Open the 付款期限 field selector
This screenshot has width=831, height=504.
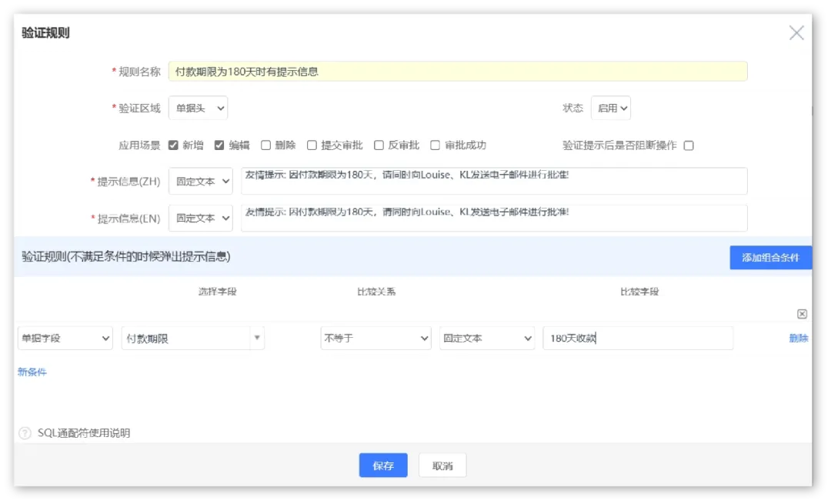click(192, 339)
